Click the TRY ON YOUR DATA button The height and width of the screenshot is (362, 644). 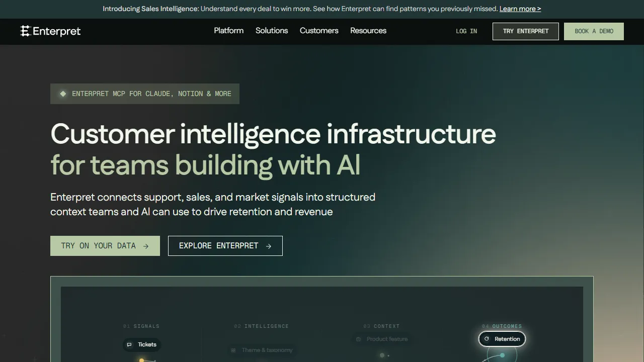[x=105, y=246]
